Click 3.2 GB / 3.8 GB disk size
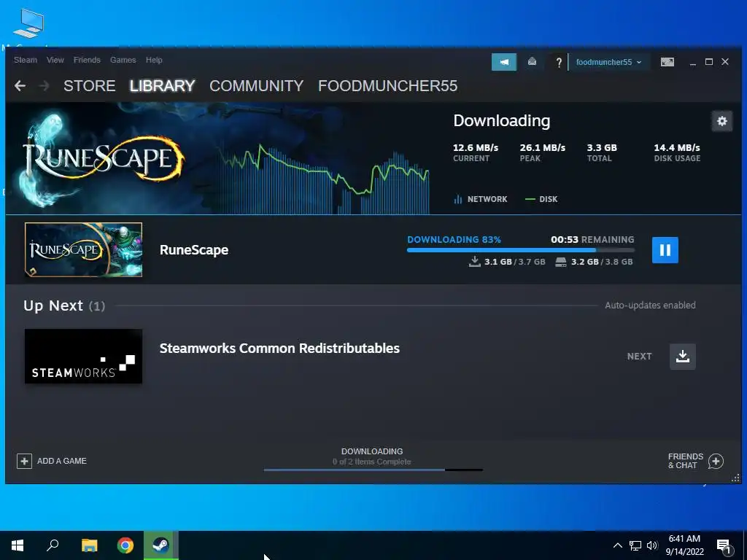Viewport: 747px width, 560px height. [594, 262]
